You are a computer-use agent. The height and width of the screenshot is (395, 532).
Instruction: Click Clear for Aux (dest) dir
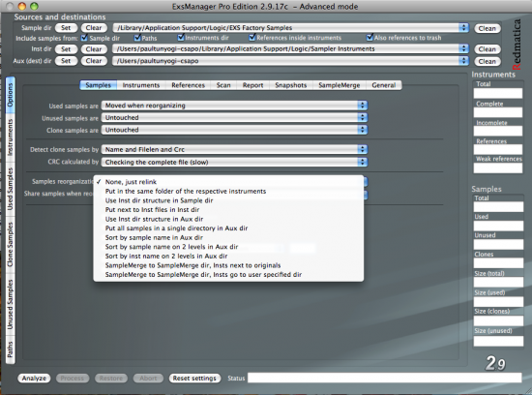pos(94,61)
